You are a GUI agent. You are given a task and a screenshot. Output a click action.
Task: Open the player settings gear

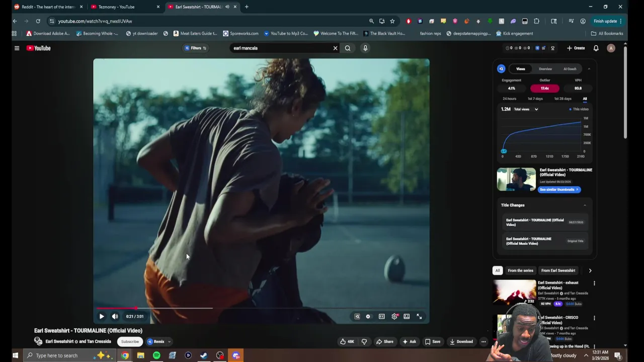394,316
